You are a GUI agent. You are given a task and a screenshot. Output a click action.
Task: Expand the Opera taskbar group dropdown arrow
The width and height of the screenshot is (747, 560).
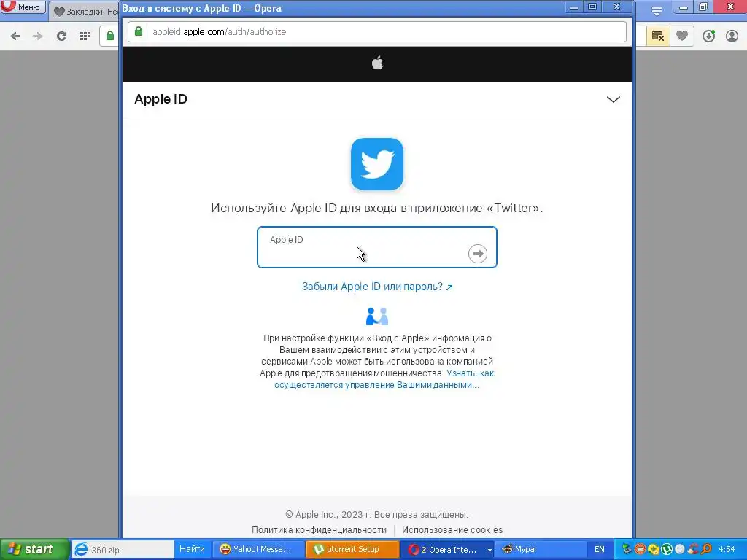pyautogui.click(x=489, y=550)
